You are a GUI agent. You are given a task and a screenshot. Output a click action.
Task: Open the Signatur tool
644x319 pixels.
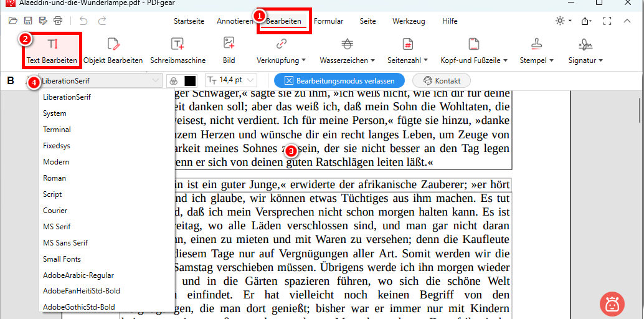585,50
